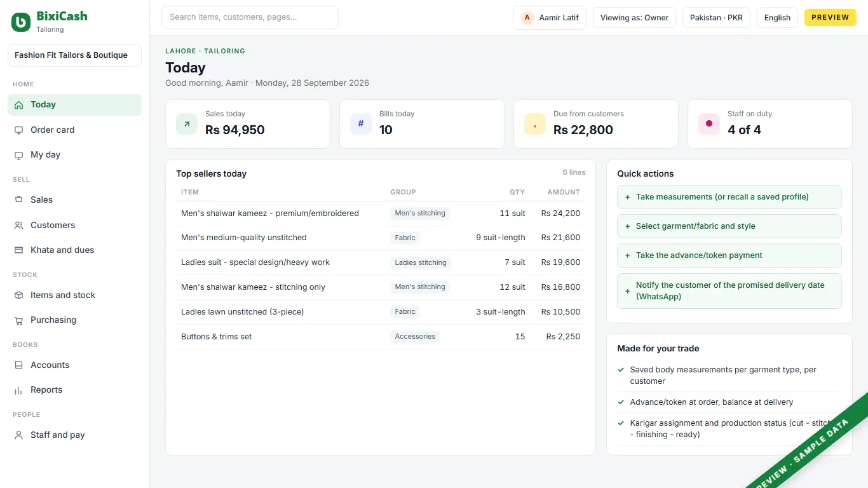
Task: Click the My day icon
Action: [x=18, y=155]
